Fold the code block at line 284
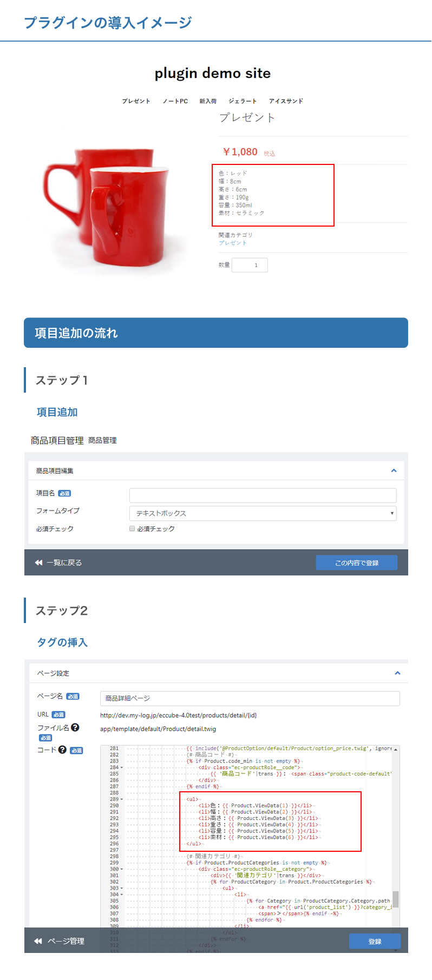The width and height of the screenshot is (432, 980). pyautogui.click(x=122, y=767)
